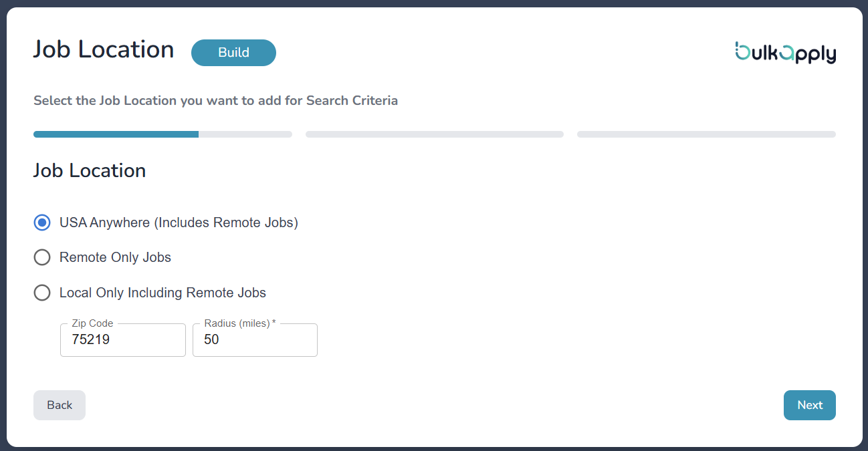Click the USA Anywhere label text
This screenshot has width=868, height=451.
click(179, 222)
